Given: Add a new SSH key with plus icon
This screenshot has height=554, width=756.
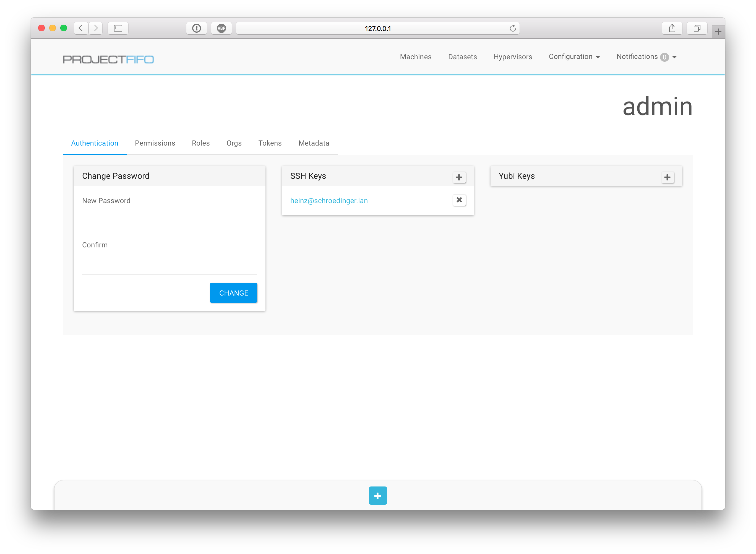Looking at the screenshot, I should click(459, 177).
